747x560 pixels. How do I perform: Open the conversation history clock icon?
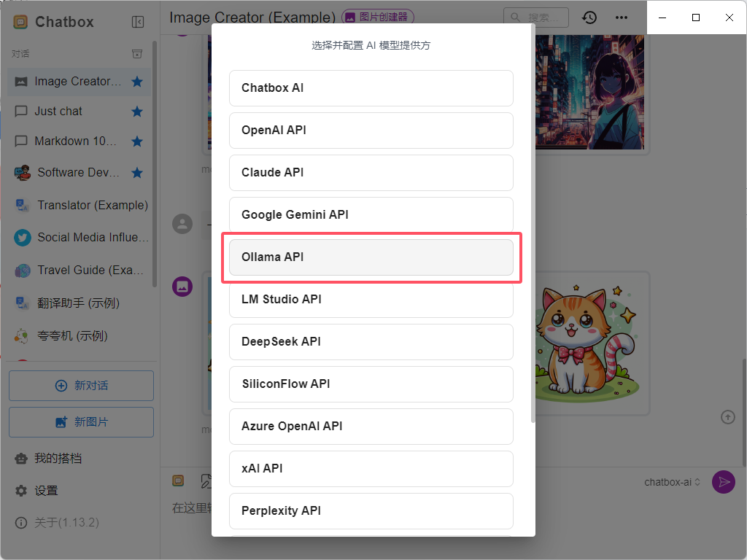(589, 17)
